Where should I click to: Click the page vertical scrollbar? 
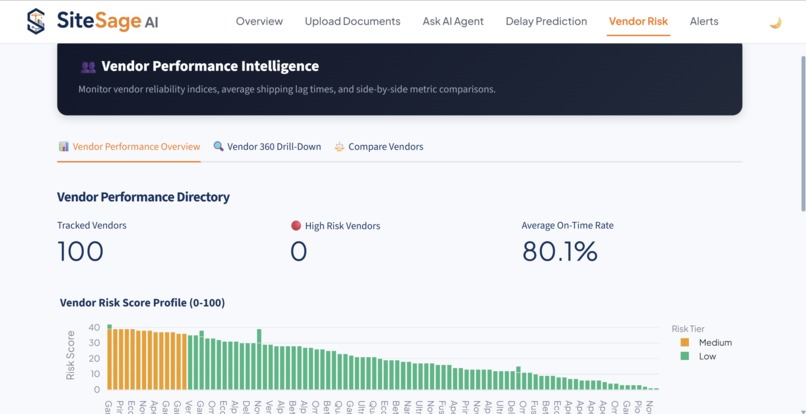(x=803, y=134)
